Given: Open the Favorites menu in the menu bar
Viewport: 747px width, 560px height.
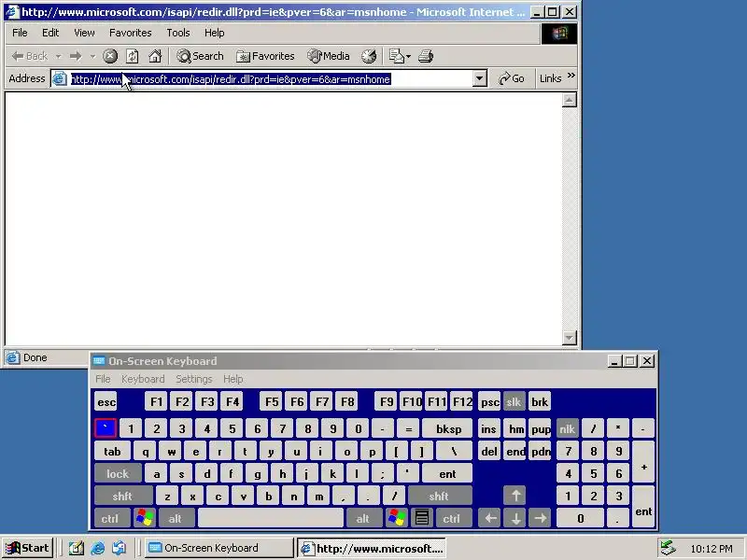Looking at the screenshot, I should 130,33.
